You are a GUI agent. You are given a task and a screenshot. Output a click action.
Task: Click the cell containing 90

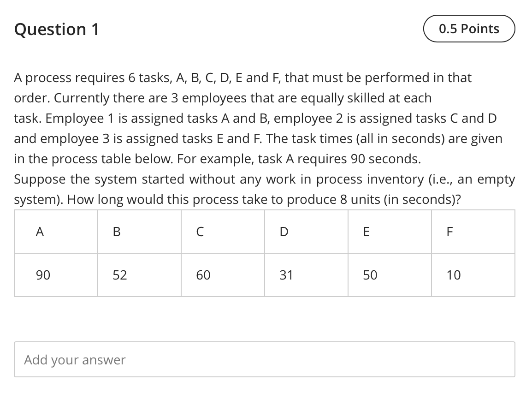pos(42,274)
